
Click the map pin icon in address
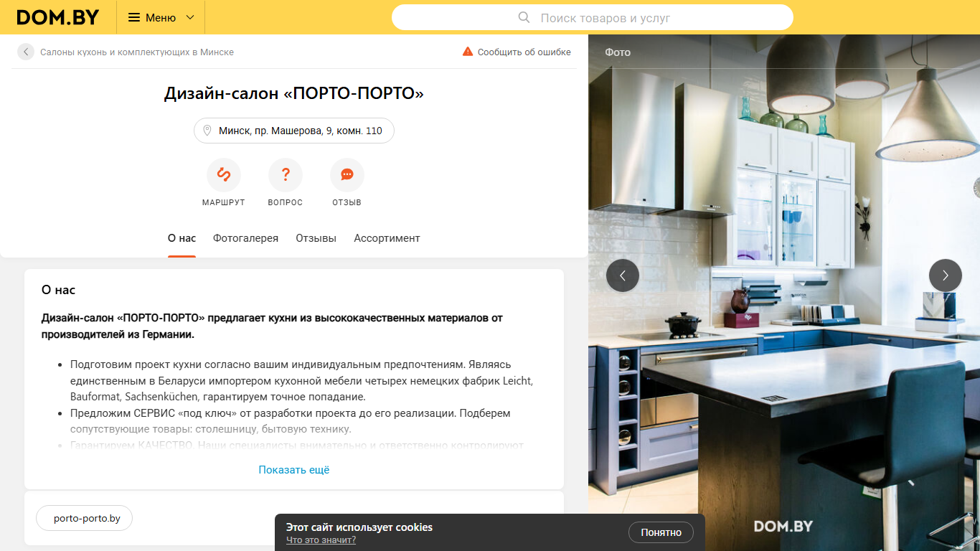coord(207,131)
